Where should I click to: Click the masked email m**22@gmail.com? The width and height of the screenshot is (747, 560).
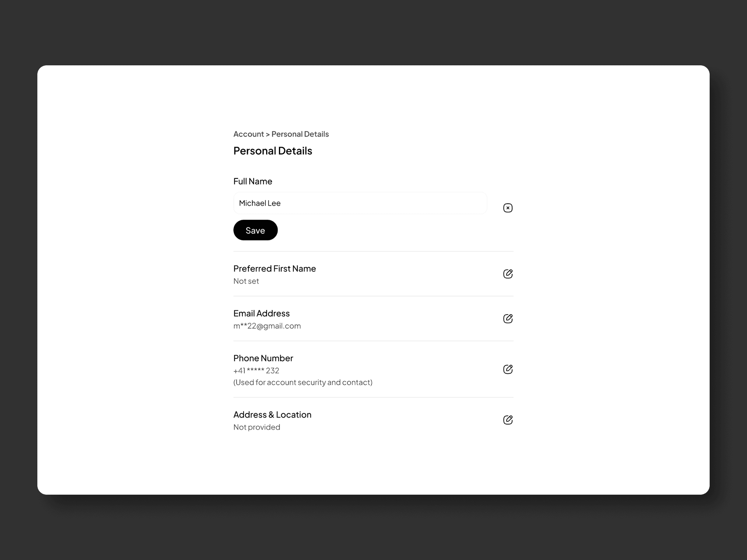coord(267,326)
